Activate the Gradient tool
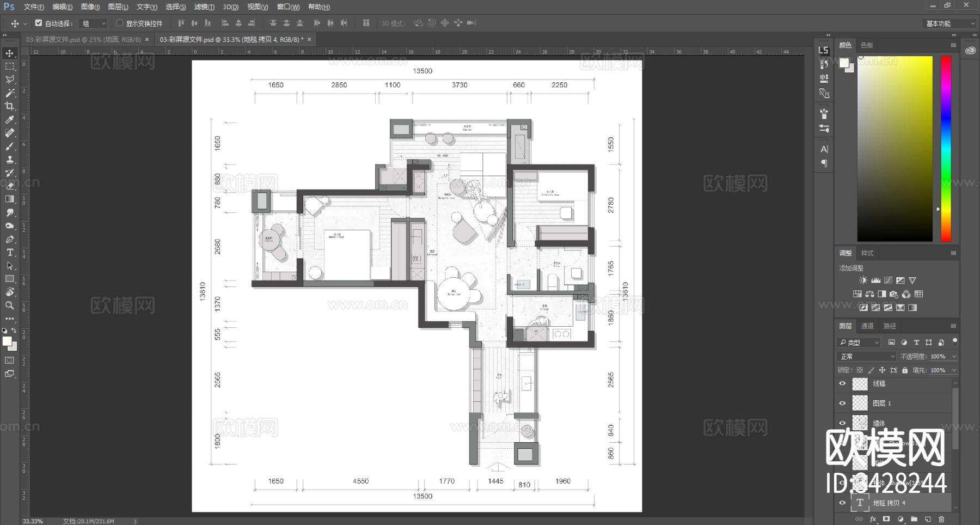Viewport: 980px width, 525px height. [x=10, y=199]
